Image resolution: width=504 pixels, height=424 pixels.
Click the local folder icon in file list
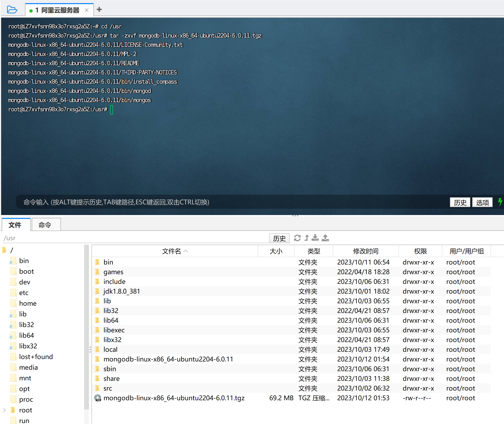97,349
